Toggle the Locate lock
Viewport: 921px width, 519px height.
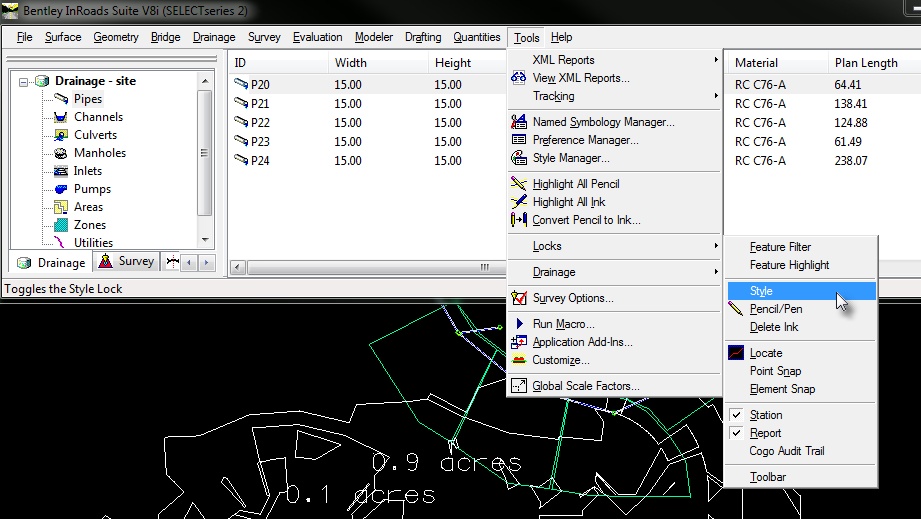click(801, 353)
